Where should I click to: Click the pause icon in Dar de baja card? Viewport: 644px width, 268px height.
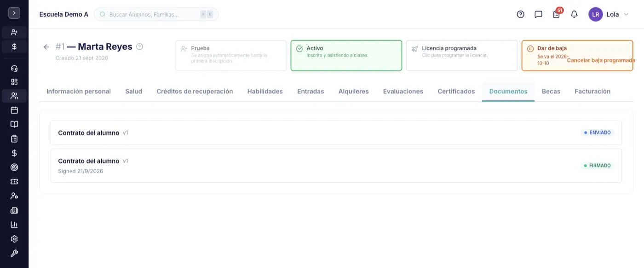coord(530,48)
